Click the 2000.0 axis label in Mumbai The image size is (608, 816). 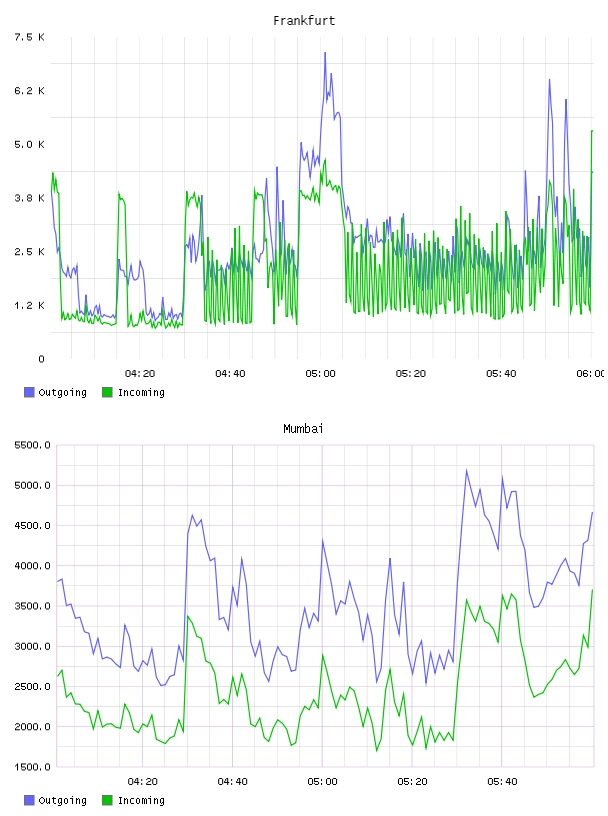(32, 726)
